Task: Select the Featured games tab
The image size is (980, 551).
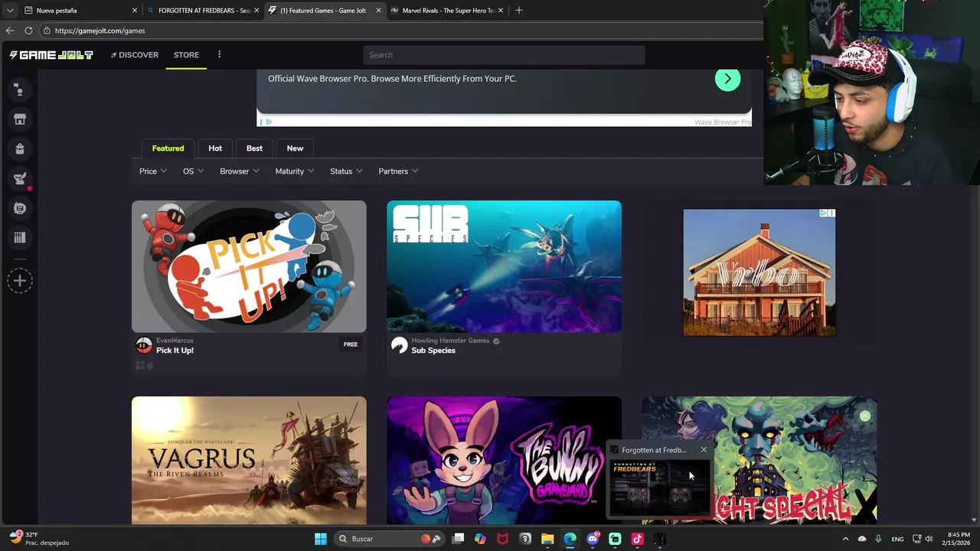Action: click(168, 148)
